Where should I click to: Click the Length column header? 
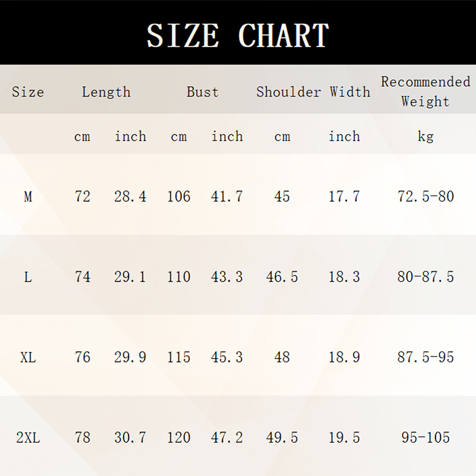coord(106,92)
